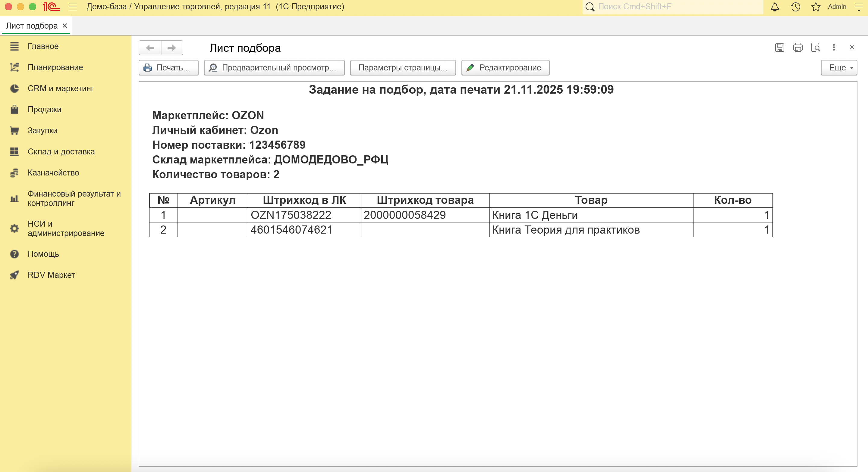The height and width of the screenshot is (472, 868).
Task: Click the favorites star icon
Action: point(816,7)
